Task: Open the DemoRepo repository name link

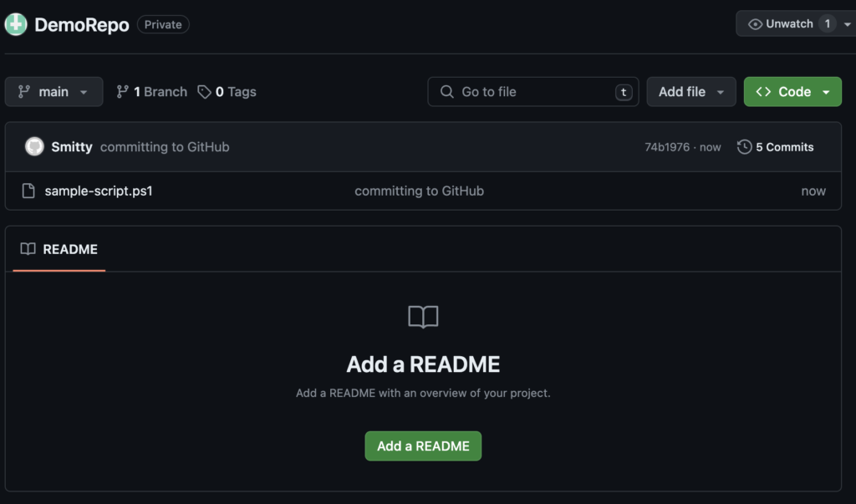Action: click(x=82, y=24)
